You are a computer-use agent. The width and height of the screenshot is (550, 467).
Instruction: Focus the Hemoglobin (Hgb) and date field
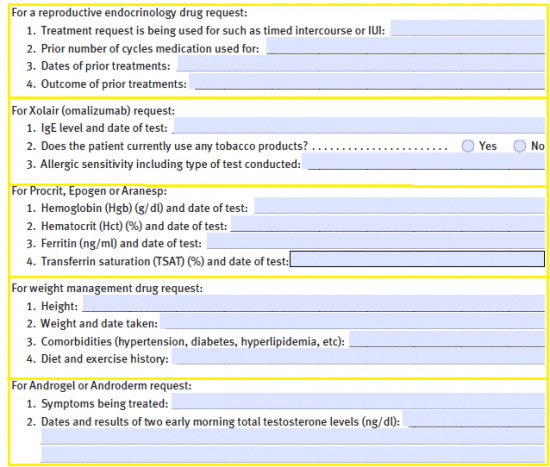pyautogui.click(x=400, y=206)
